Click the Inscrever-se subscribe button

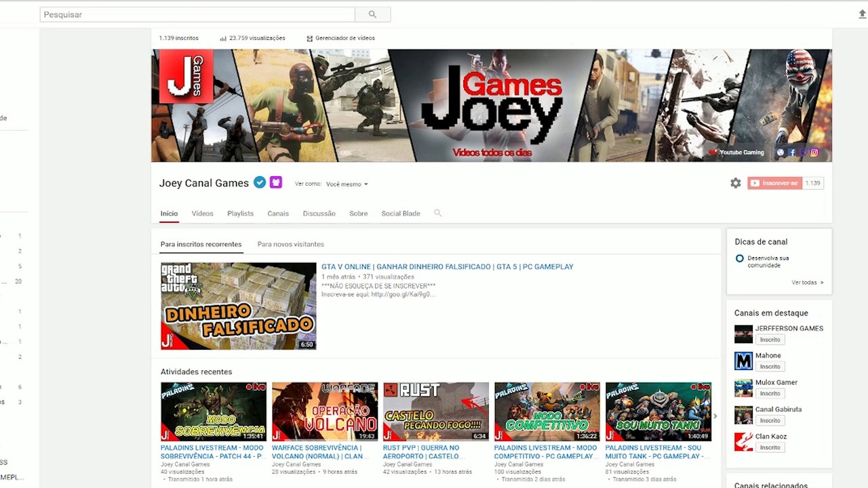point(774,183)
